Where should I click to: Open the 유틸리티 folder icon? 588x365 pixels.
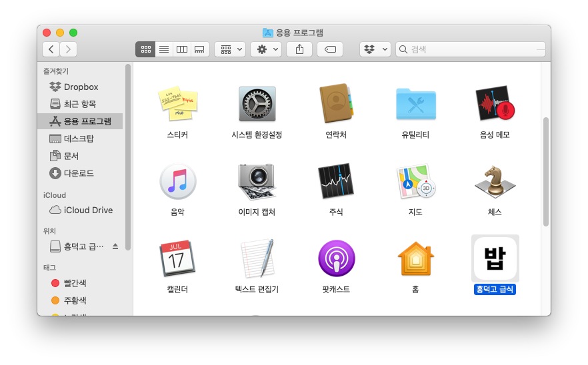pyautogui.click(x=416, y=104)
